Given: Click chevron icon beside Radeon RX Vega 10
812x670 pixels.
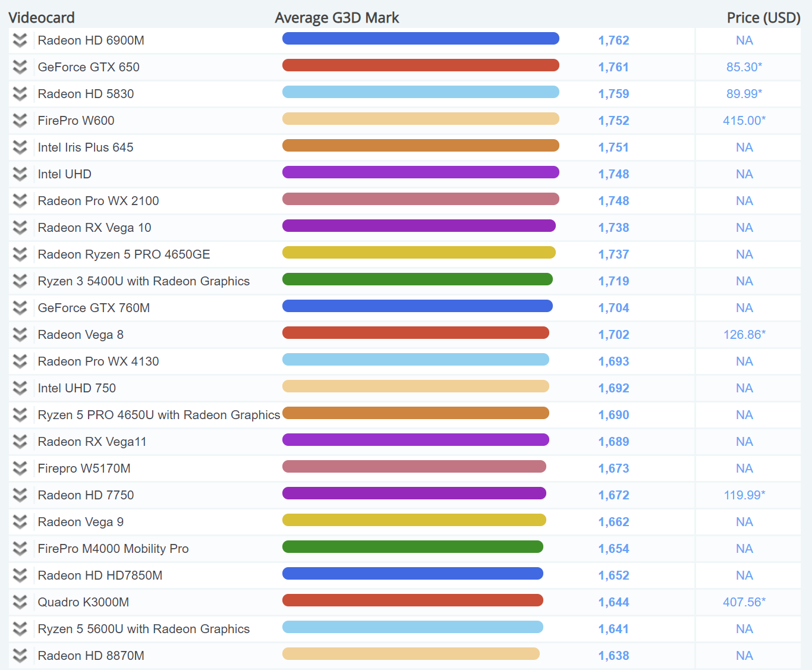Looking at the screenshot, I should [x=20, y=228].
